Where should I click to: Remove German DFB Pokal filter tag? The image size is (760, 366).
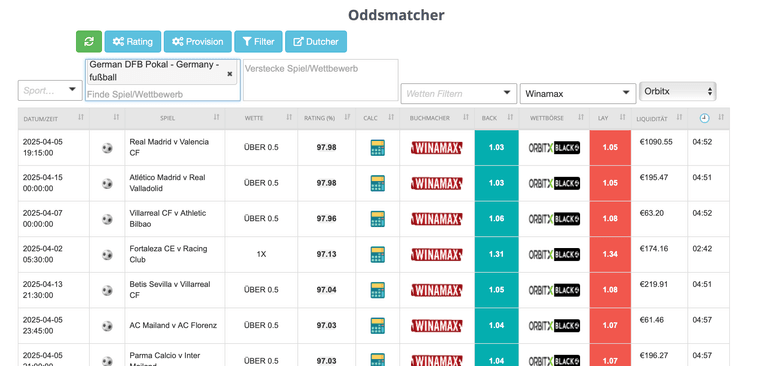click(x=230, y=74)
